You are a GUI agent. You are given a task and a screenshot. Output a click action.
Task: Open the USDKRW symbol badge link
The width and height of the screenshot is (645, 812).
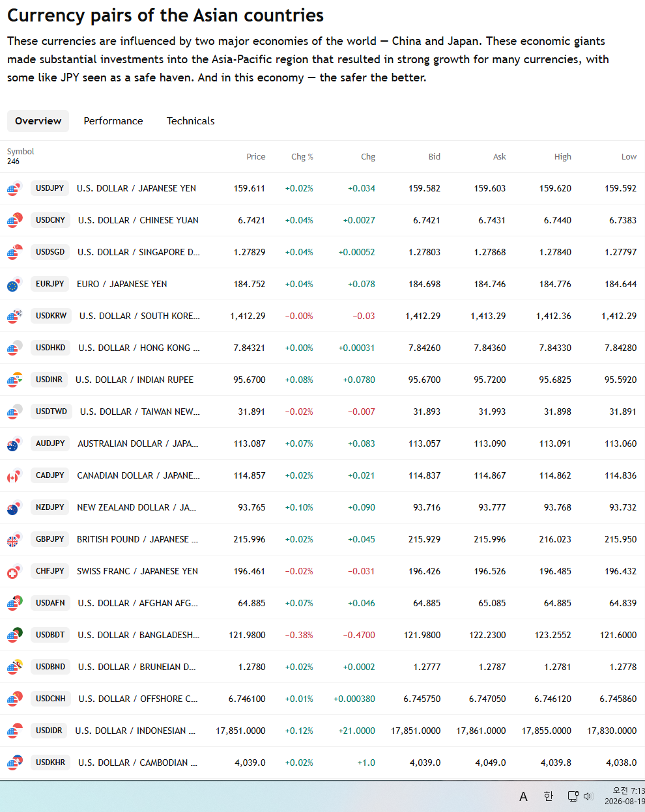51,316
